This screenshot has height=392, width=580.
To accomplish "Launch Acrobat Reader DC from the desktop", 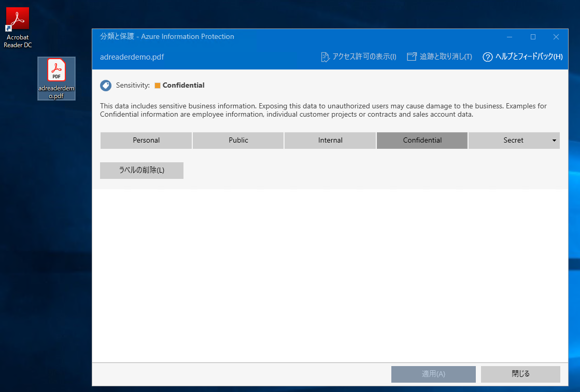I will (17, 18).
